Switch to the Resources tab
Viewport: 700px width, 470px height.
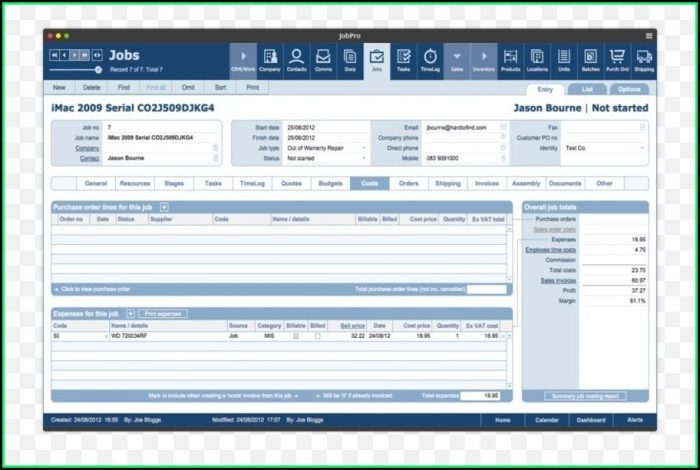135,183
